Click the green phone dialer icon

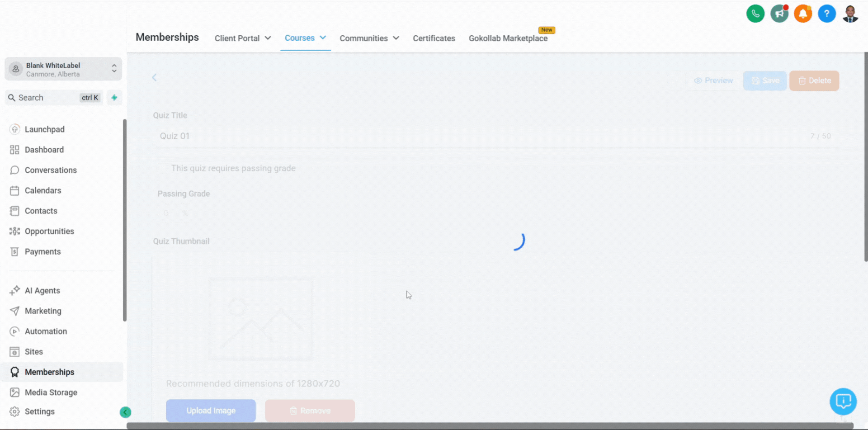click(x=755, y=14)
